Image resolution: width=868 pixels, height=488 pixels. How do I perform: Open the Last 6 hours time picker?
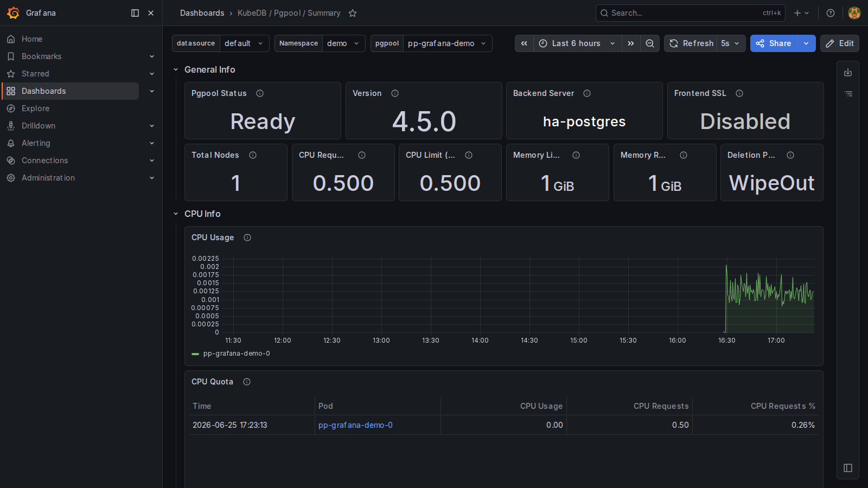point(577,43)
